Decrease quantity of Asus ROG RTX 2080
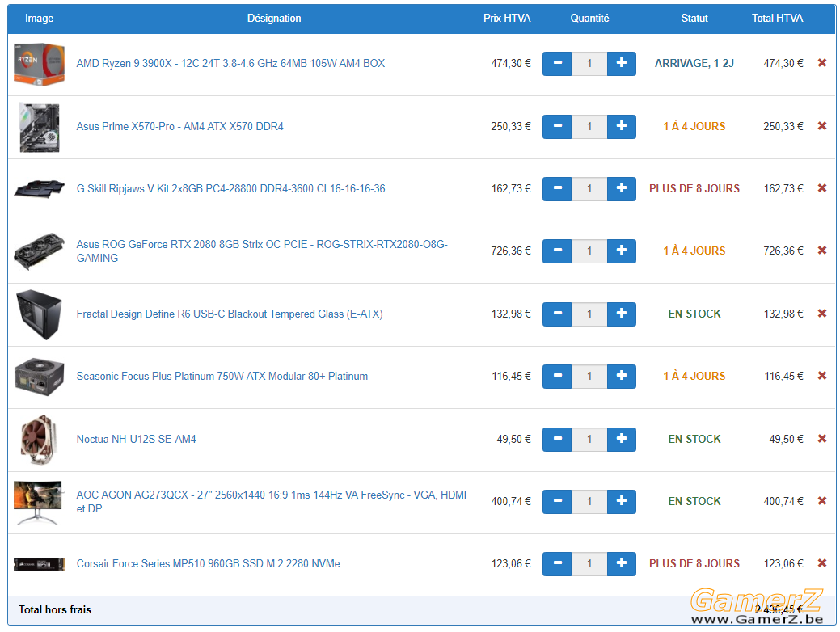This screenshot has height=632, width=840. (x=557, y=251)
